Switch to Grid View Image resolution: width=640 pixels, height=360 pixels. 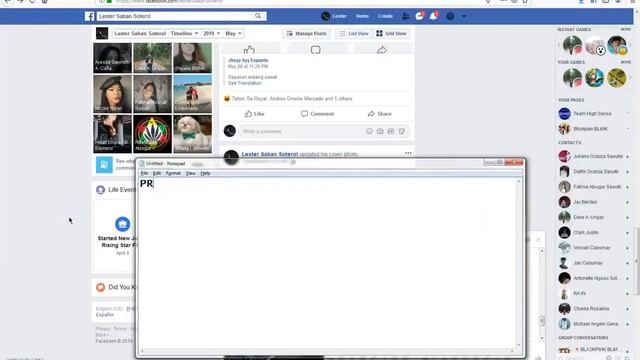(391, 33)
